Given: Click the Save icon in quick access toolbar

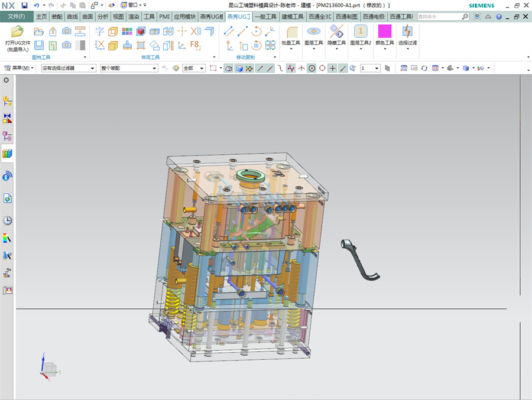Looking at the screenshot, I should point(24,5).
